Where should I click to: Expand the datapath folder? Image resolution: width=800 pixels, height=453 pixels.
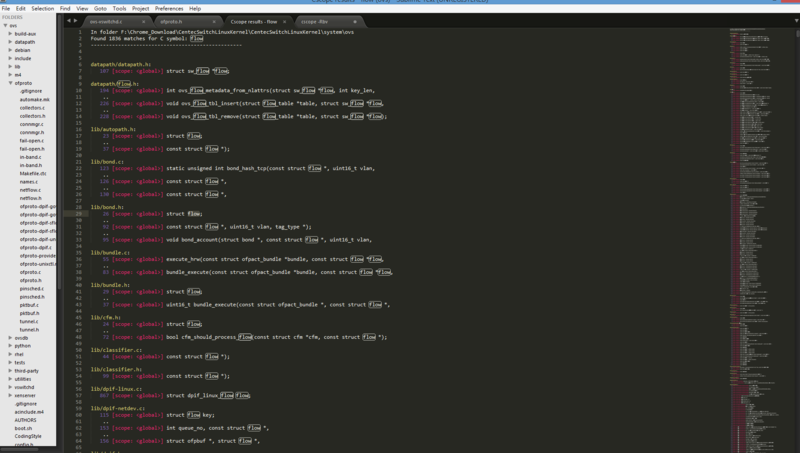[x=10, y=42]
